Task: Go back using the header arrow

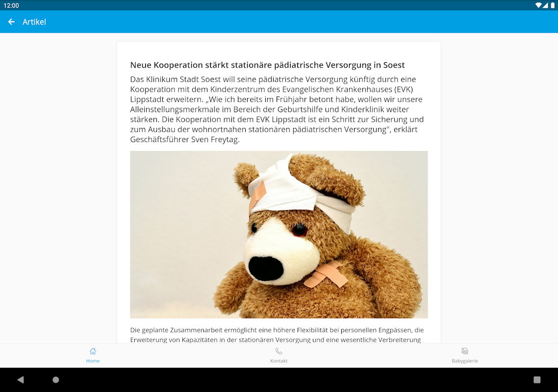Action: 11,22
